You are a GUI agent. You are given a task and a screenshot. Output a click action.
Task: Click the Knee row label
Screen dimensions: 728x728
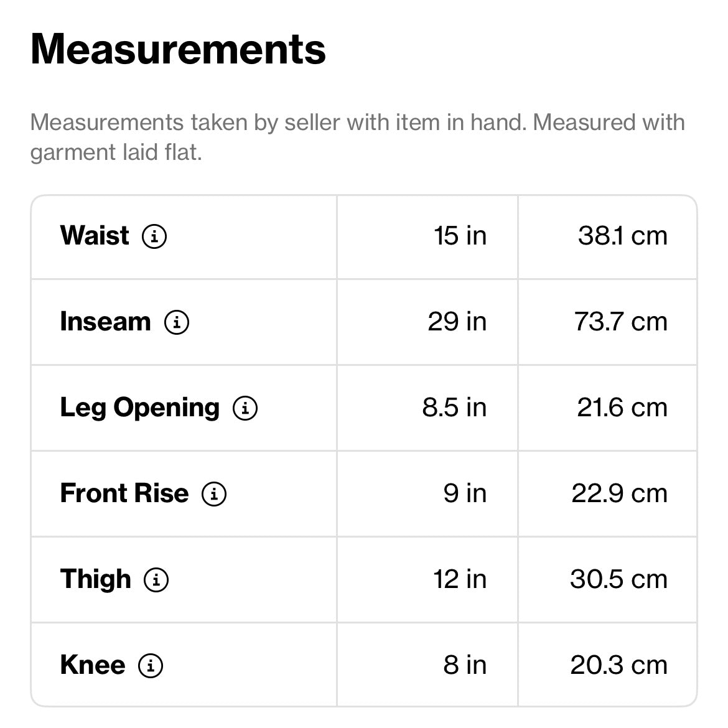tap(93, 665)
